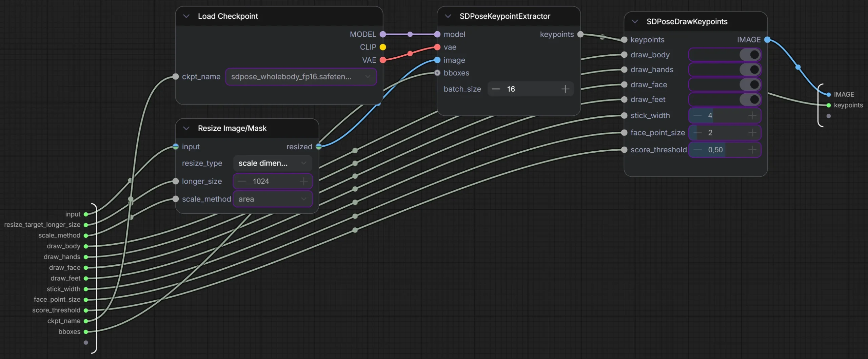Viewport: 868px width, 359px height.
Task: Toggle the draw_hands switch
Action: [x=750, y=70]
